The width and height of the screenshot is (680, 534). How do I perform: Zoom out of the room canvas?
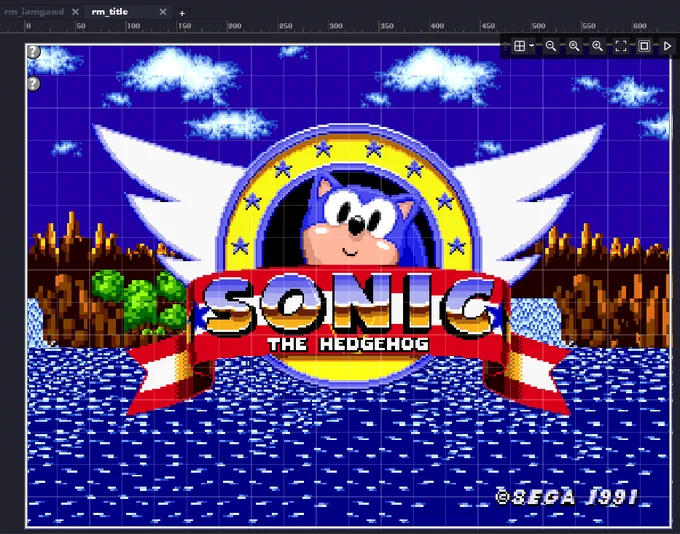click(x=551, y=46)
